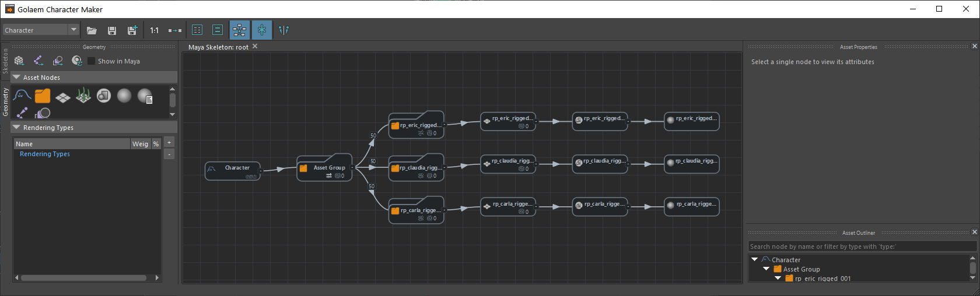Select the plain grey sphere shader icon
The height and width of the screenshot is (296, 980).
click(124, 96)
